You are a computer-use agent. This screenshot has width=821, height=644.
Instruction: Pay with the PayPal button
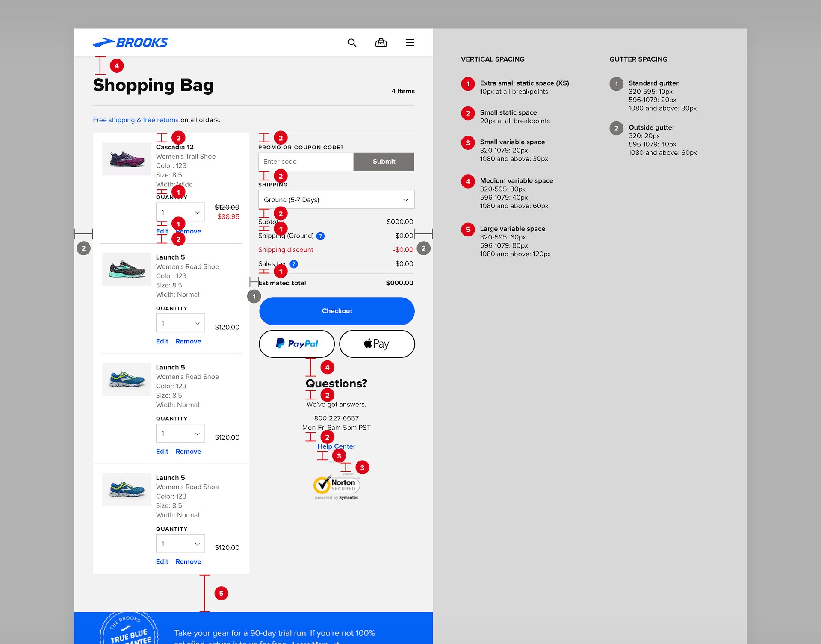(x=297, y=344)
